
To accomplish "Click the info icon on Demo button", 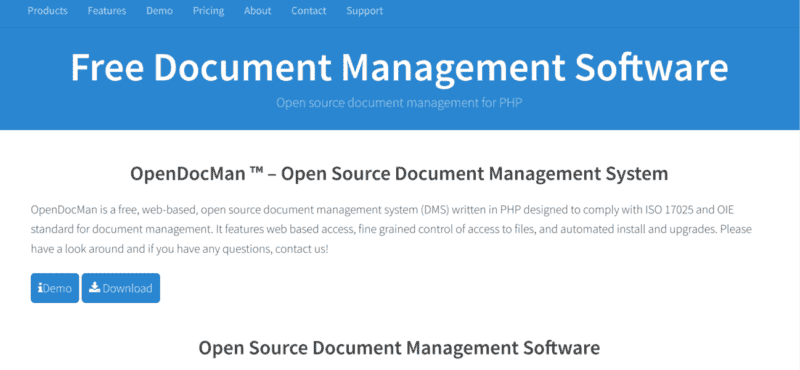I will (40, 288).
